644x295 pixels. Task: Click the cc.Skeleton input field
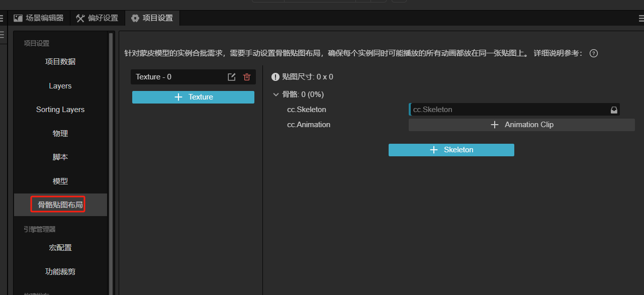[508, 110]
